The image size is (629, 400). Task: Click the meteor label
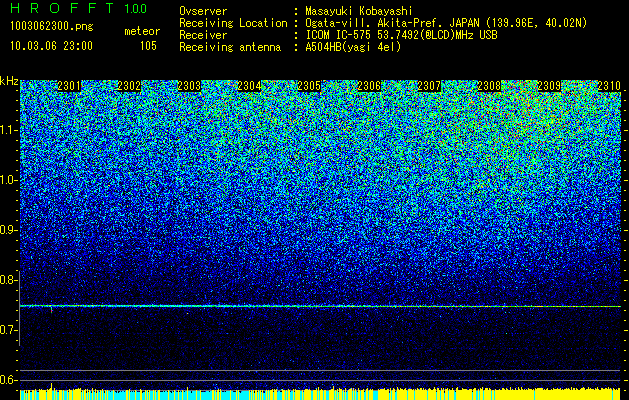tap(142, 31)
